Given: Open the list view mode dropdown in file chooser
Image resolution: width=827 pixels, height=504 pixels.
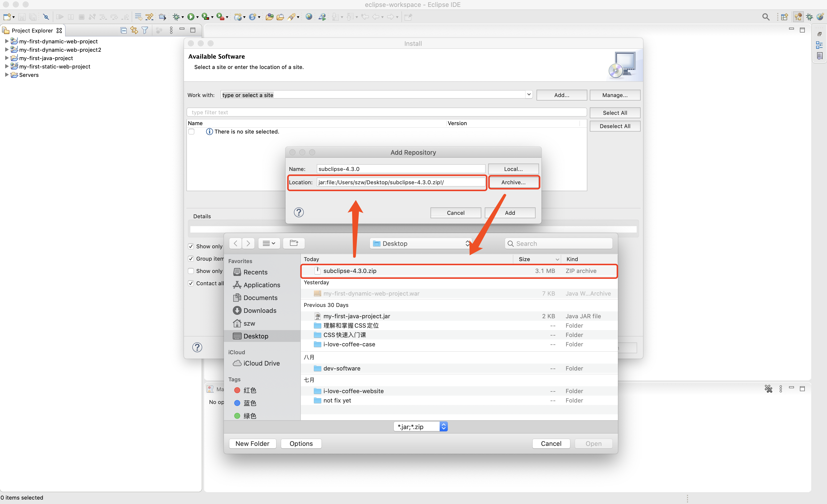Looking at the screenshot, I should coord(269,243).
